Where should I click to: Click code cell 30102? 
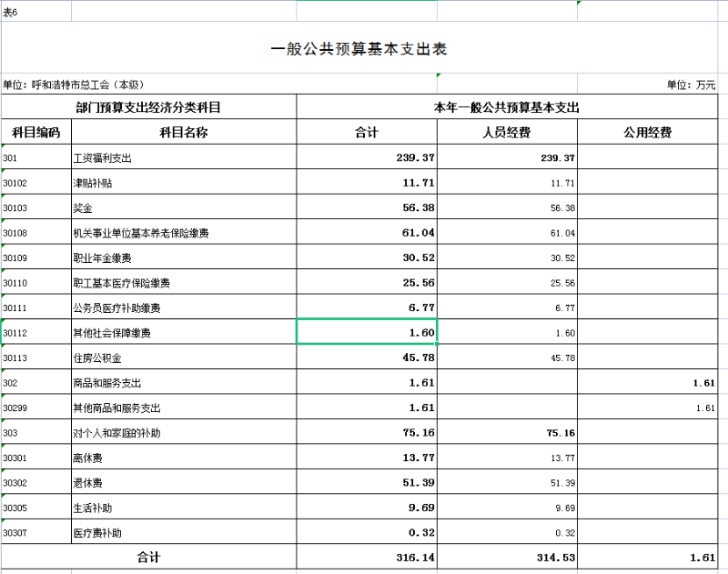(35, 183)
